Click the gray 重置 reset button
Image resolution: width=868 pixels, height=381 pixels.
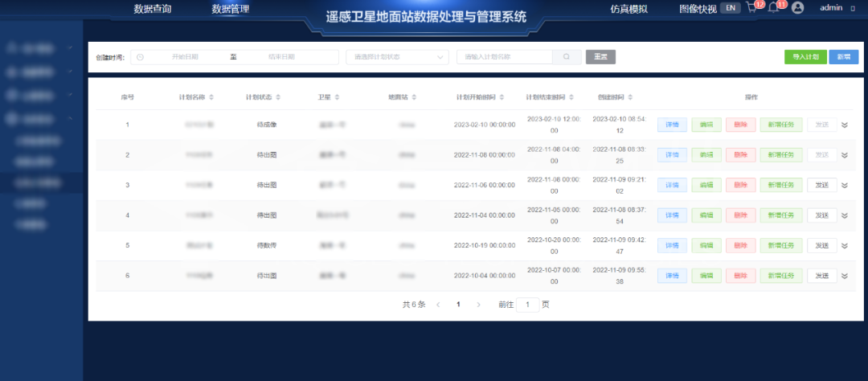point(600,57)
